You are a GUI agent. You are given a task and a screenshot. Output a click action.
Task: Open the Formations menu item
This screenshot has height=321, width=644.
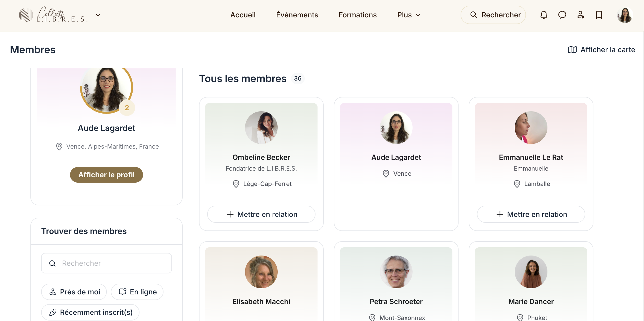(x=357, y=15)
